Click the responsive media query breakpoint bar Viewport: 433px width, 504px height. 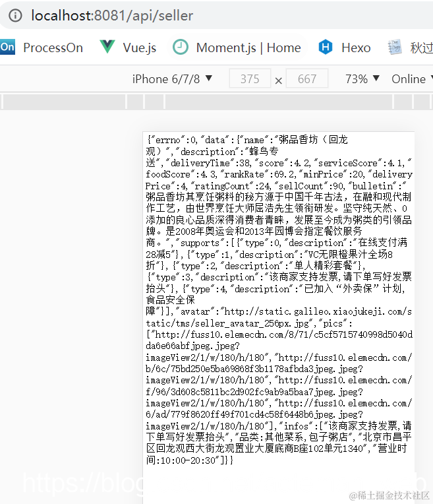point(216,102)
